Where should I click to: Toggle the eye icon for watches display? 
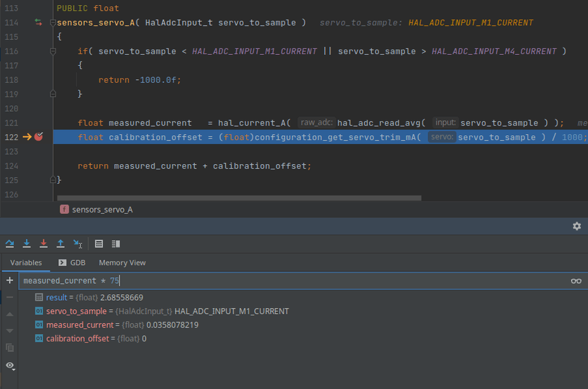coord(10,365)
